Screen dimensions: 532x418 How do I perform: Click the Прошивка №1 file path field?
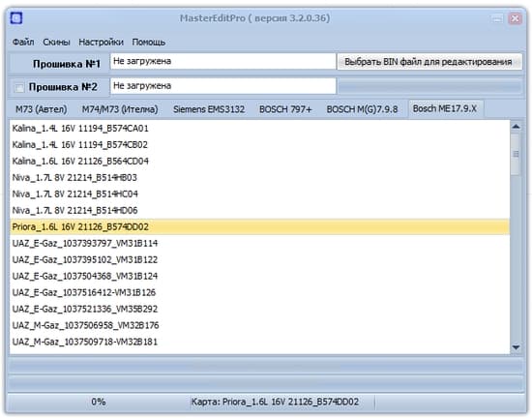coord(222,61)
